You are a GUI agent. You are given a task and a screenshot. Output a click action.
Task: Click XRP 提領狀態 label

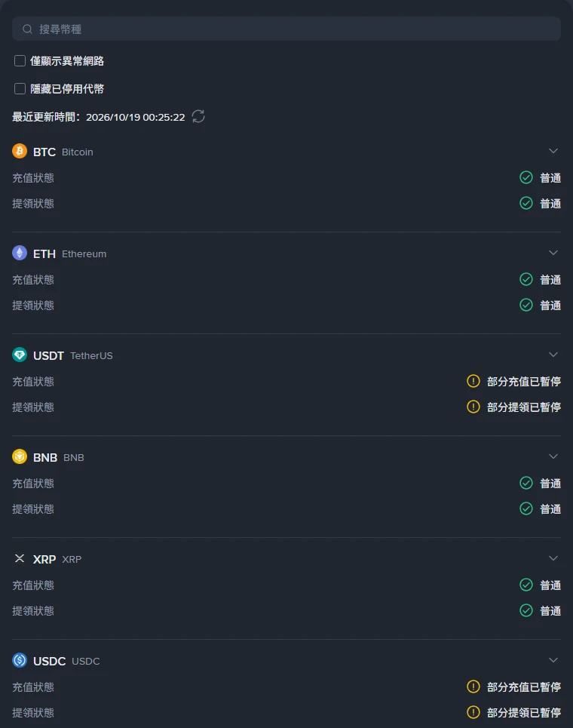(x=33, y=610)
